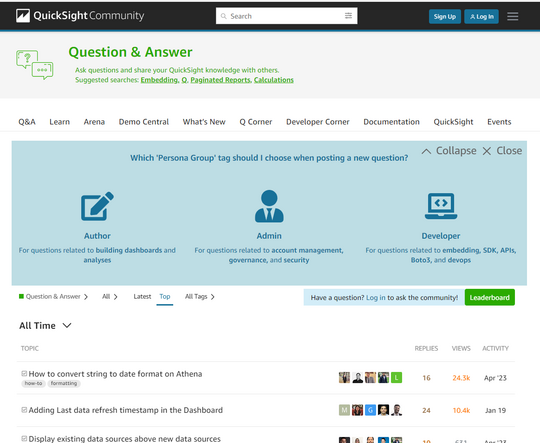Open advanced search filter options icon
Screen dimensions: 540x443
pyautogui.click(x=349, y=16)
